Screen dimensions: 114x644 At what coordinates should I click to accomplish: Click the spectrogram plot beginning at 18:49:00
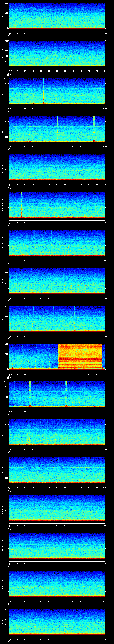[57, 205]
